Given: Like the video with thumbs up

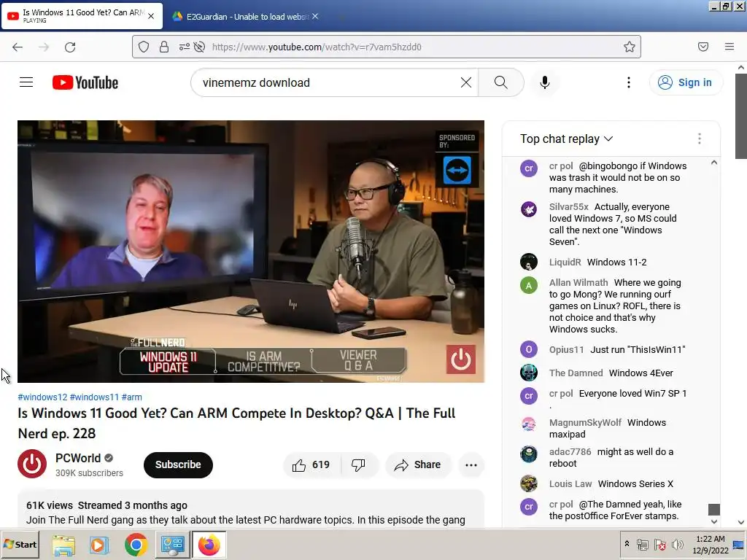Looking at the screenshot, I should pyautogui.click(x=311, y=464).
